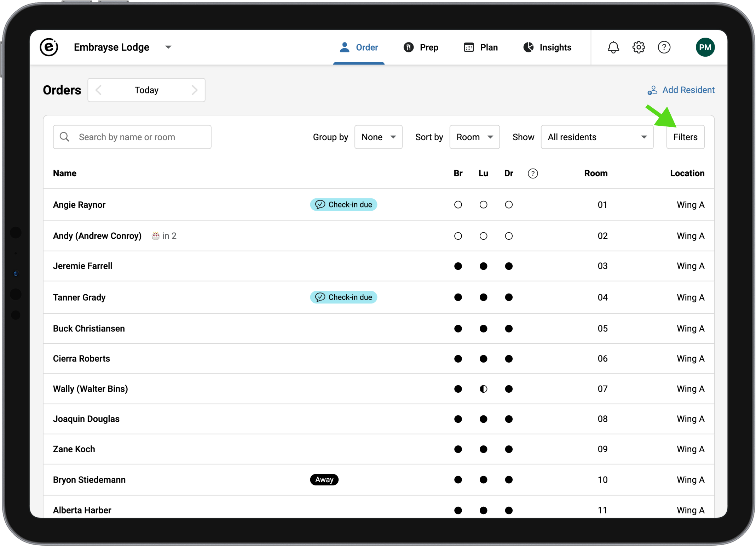Open the Sort by Room dropdown
The image size is (756, 546).
(474, 137)
